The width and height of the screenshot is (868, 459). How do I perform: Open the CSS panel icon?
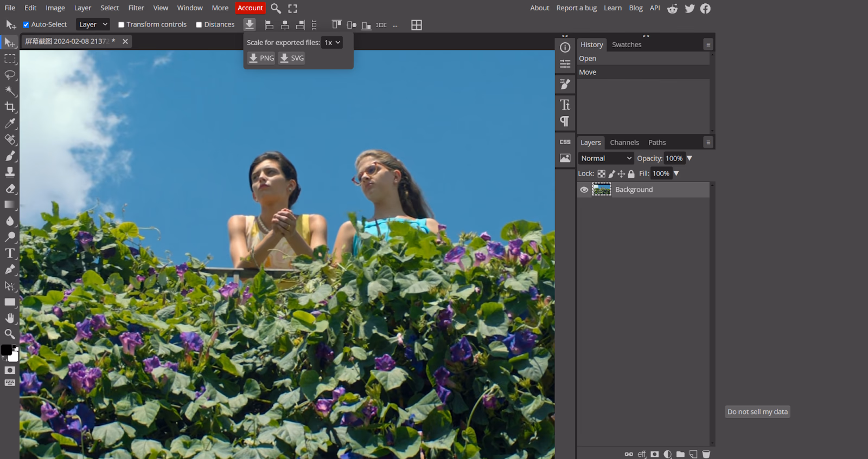pyautogui.click(x=565, y=142)
